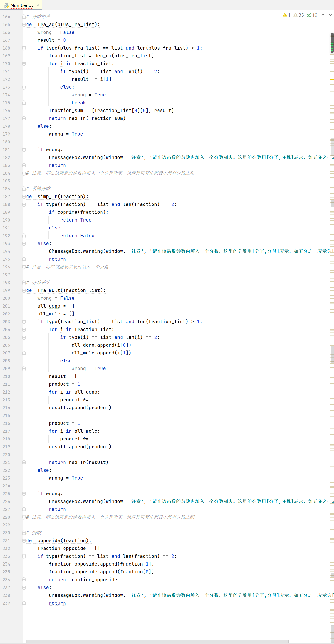Click line number 164 in the gutter
334x644 pixels.
(x=6, y=17)
